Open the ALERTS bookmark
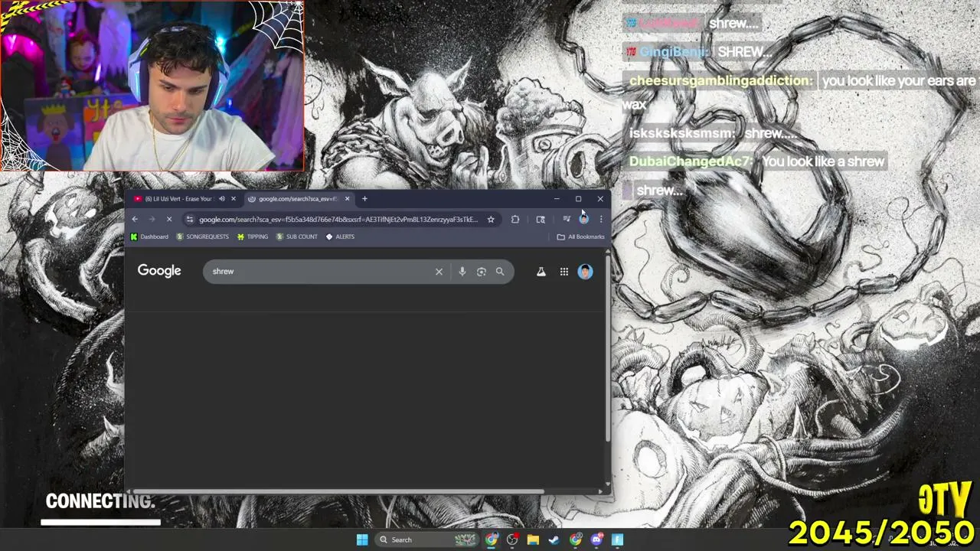980x551 pixels. pos(340,237)
